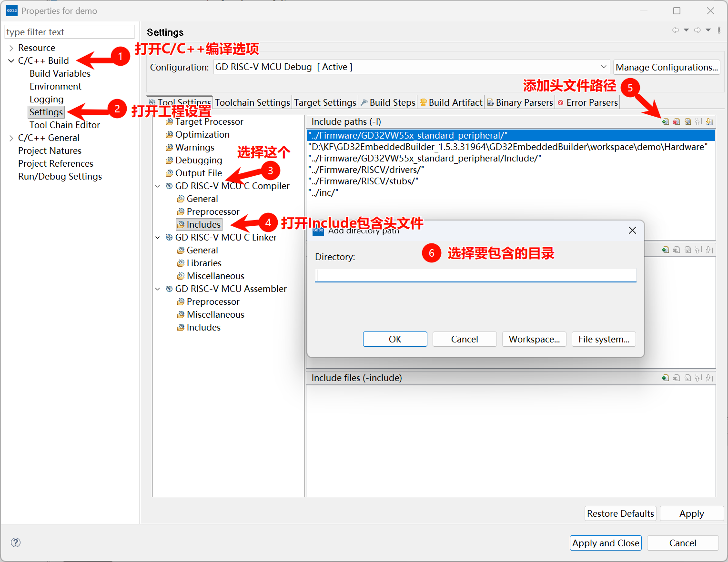The width and height of the screenshot is (728, 562).
Task: Select Preprocessor under C Compiler
Action: click(x=212, y=212)
